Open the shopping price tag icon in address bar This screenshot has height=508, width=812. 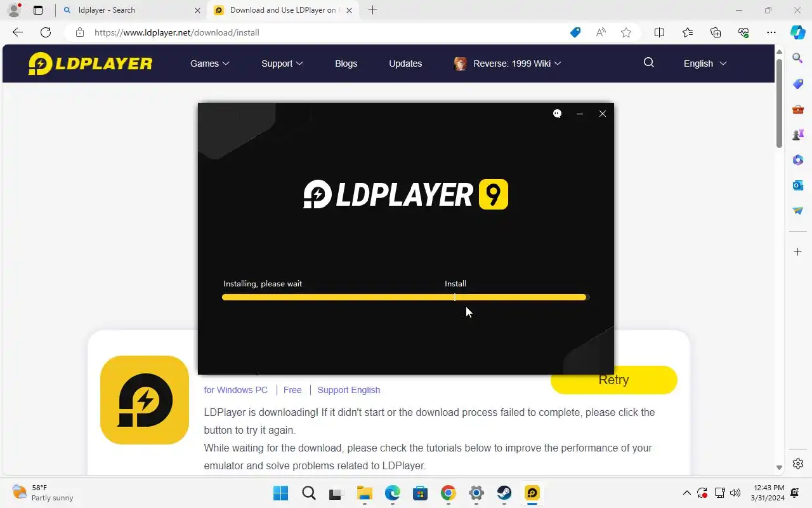(575, 32)
